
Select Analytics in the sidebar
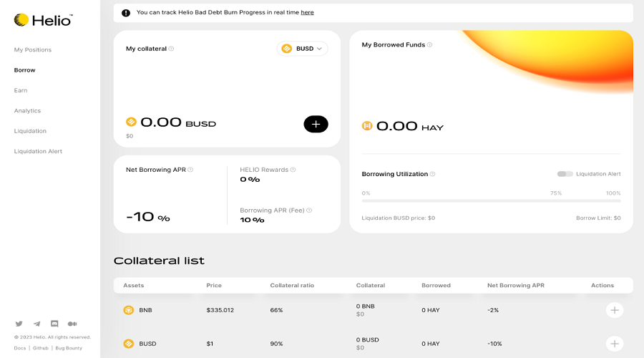click(x=27, y=110)
